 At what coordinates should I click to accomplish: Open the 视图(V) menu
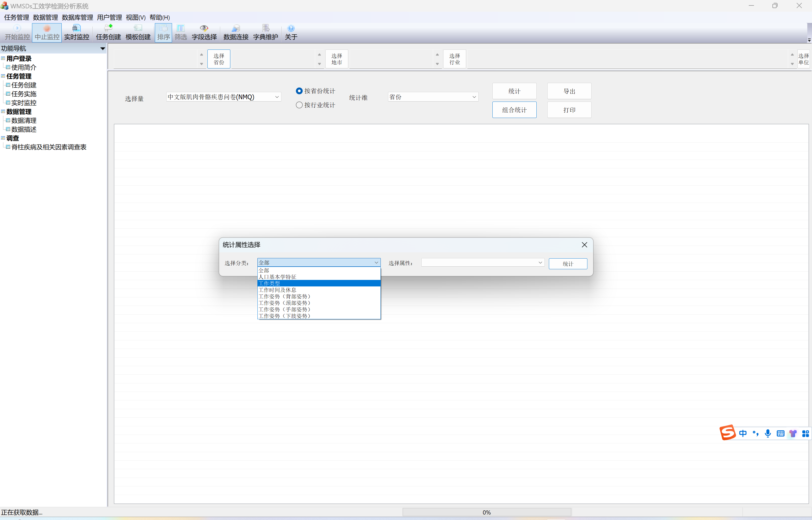coord(136,17)
